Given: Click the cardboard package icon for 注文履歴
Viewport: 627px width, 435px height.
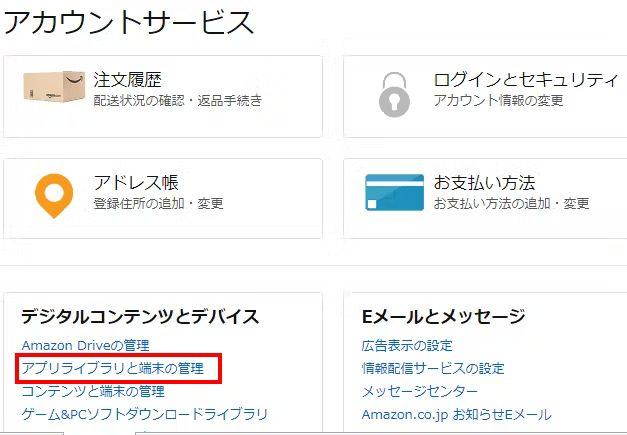Looking at the screenshot, I should click(x=53, y=88).
